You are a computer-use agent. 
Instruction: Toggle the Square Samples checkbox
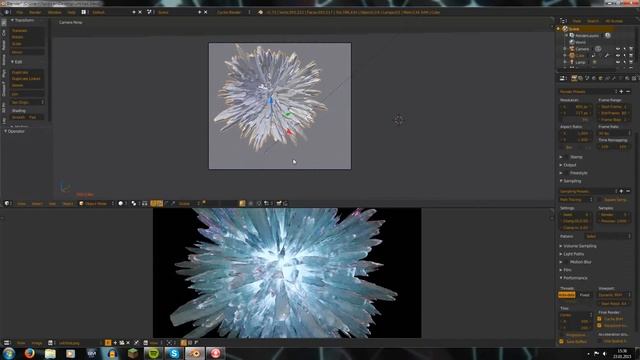[600, 200]
